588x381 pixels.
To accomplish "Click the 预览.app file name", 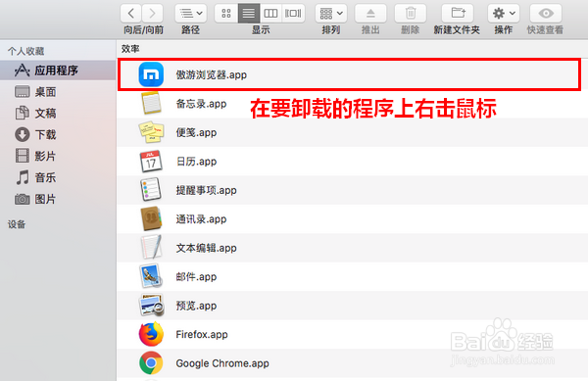I will click(x=197, y=306).
